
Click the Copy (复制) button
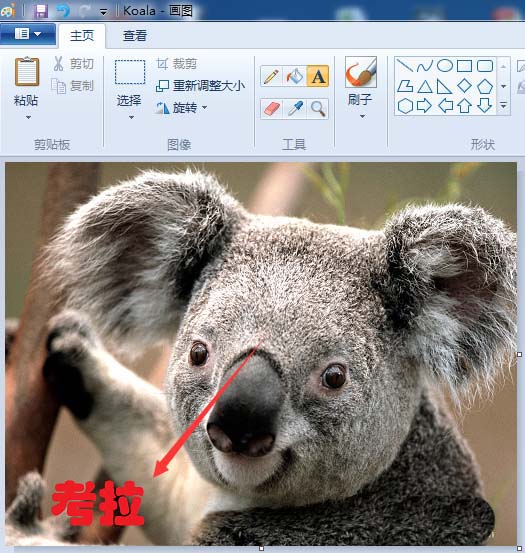pyautogui.click(x=73, y=86)
